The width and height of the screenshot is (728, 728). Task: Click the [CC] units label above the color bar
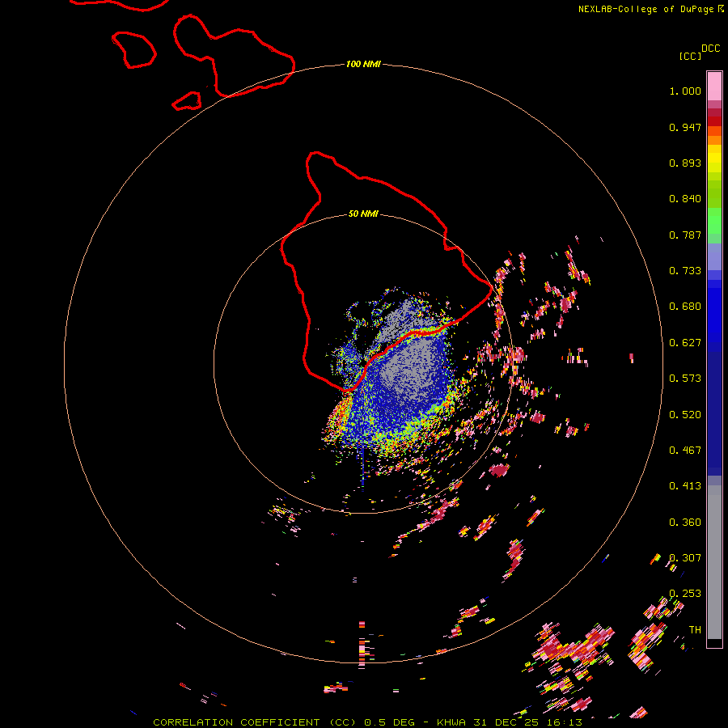pos(690,56)
